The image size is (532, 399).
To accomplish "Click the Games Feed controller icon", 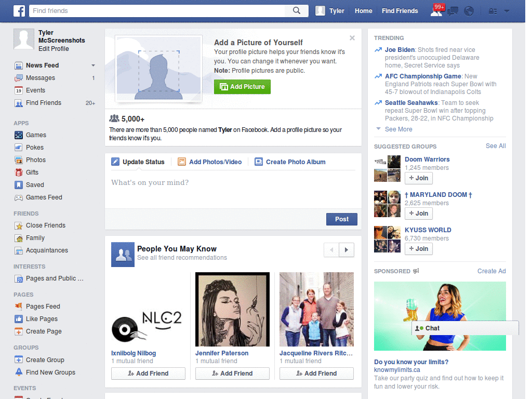I will click(19, 197).
